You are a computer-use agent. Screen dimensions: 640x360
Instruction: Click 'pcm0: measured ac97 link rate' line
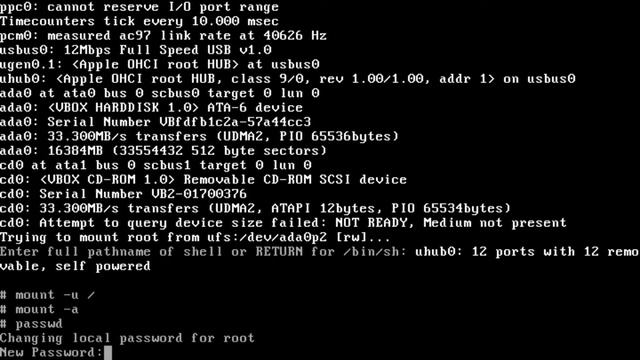163,36
